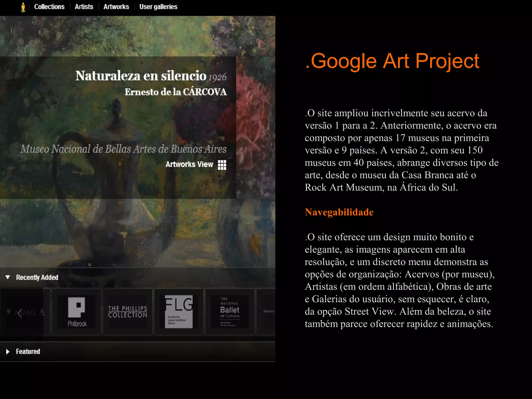Click the Artworks View grid icon
The image size is (532, 399).
click(x=222, y=165)
